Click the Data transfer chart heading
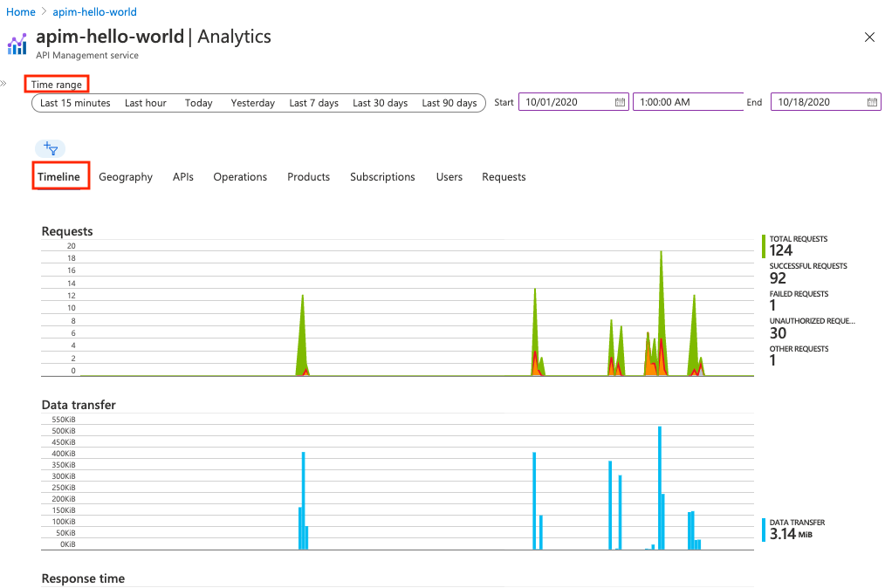885x588 pixels. 79,405
